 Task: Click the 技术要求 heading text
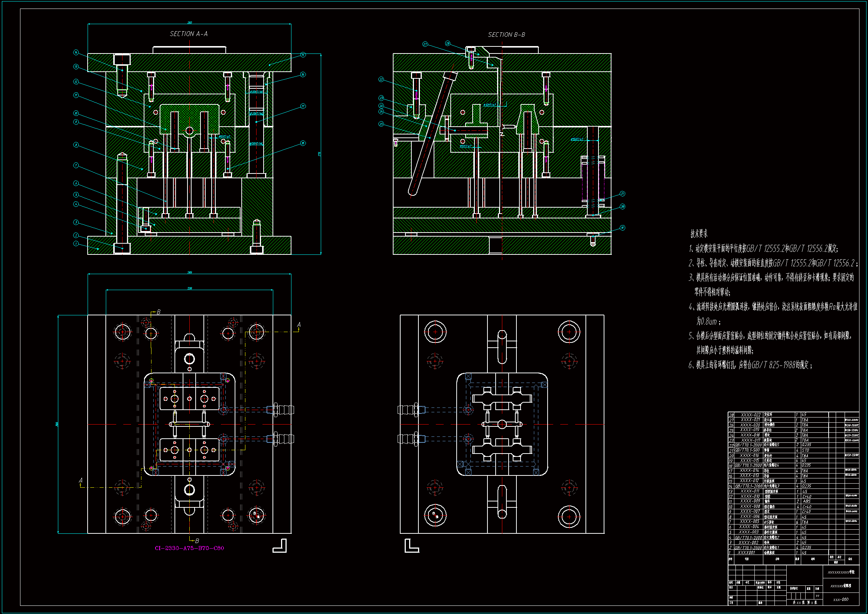[x=699, y=234]
